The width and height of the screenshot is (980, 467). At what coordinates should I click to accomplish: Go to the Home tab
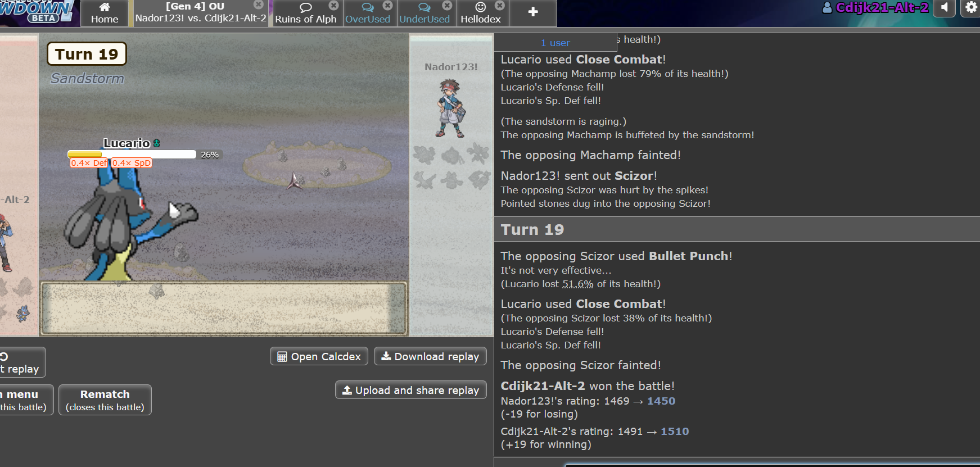[105, 13]
